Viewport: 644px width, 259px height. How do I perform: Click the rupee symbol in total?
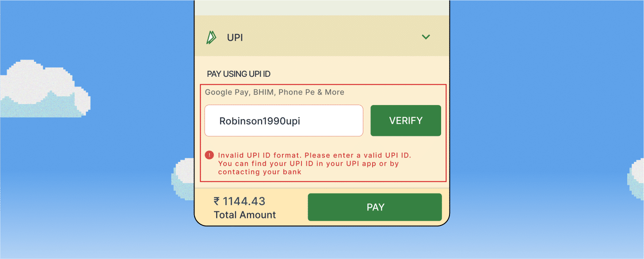pos(217,201)
